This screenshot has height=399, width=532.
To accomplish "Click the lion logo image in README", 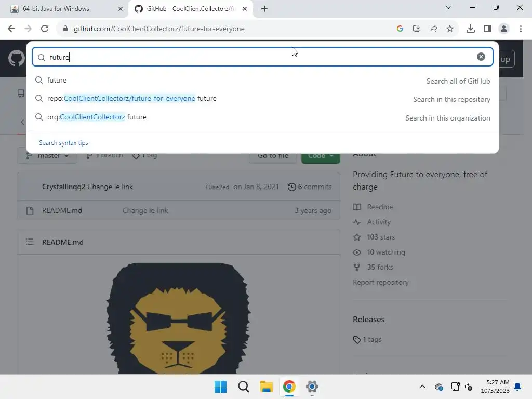I will click(179, 318).
